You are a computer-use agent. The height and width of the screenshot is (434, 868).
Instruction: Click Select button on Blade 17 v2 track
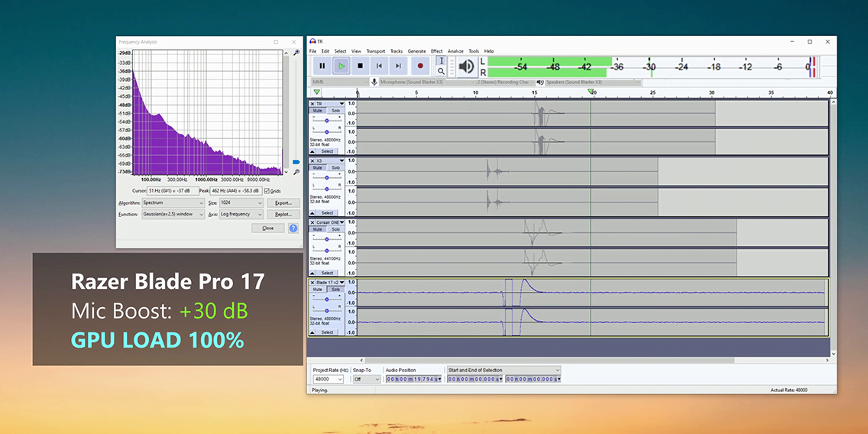point(327,332)
